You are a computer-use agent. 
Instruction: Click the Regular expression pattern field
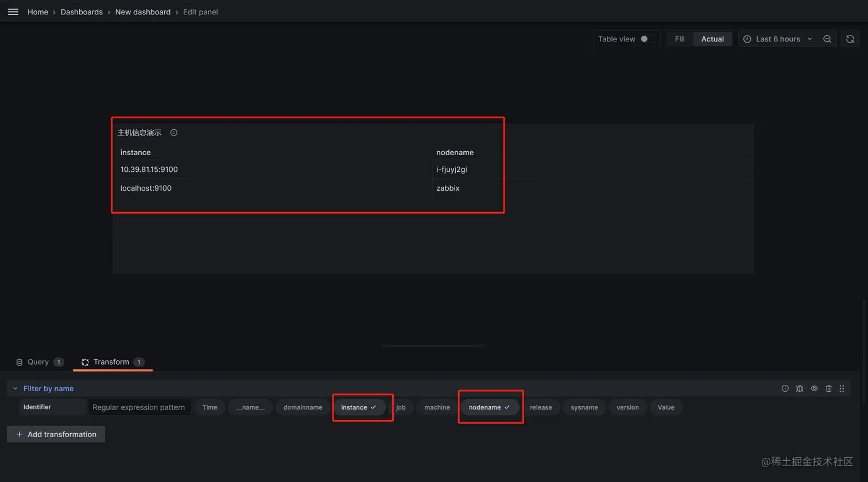(139, 407)
